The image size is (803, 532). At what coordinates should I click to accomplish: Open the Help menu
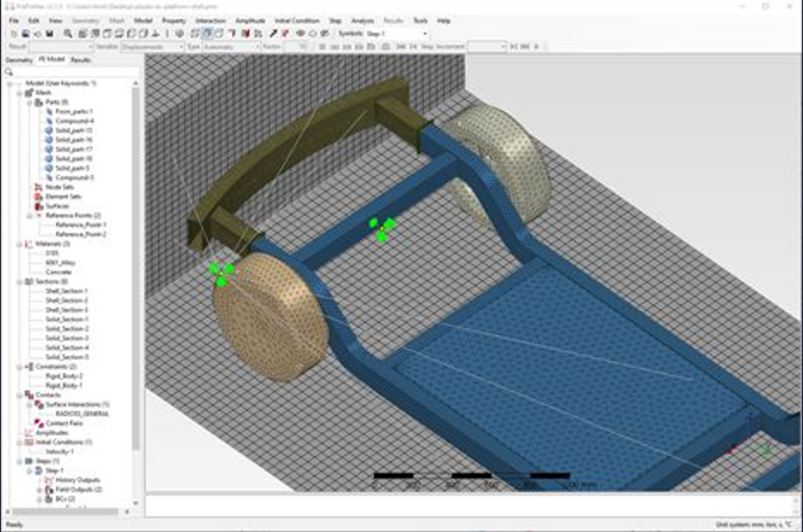coord(444,21)
